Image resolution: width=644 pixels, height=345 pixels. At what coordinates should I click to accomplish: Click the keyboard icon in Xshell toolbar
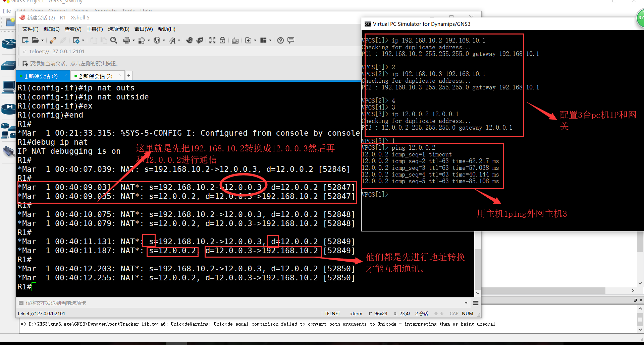[x=235, y=41]
